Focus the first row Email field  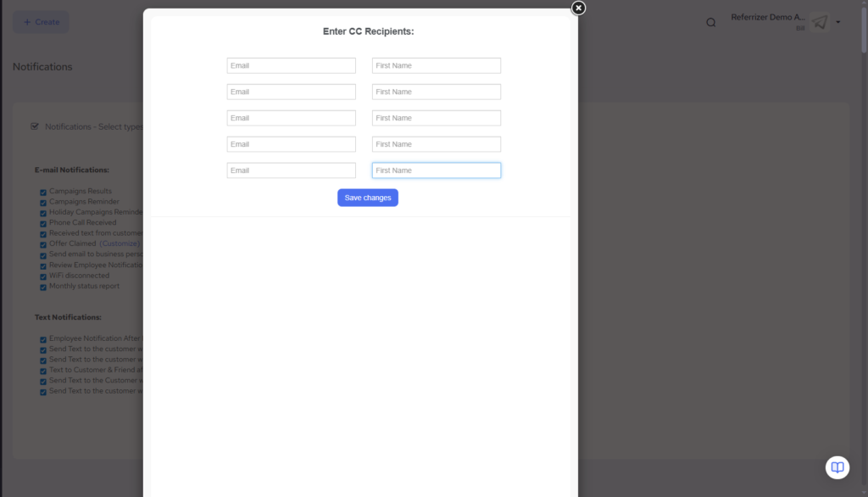(291, 65)
